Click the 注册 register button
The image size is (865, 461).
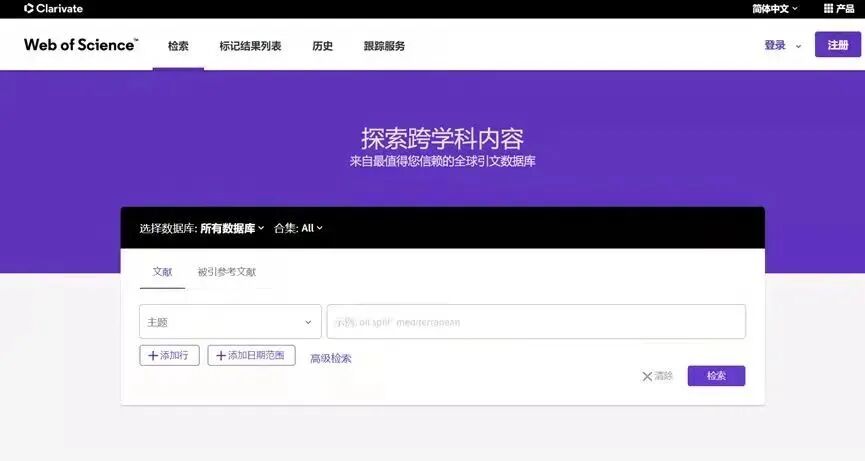(x=837, y=45)
